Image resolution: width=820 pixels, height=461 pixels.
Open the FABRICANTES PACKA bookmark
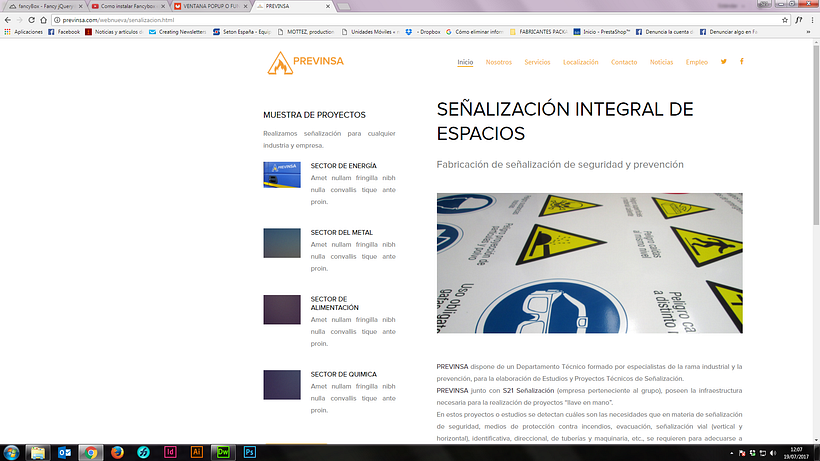[x=539, y=32]
